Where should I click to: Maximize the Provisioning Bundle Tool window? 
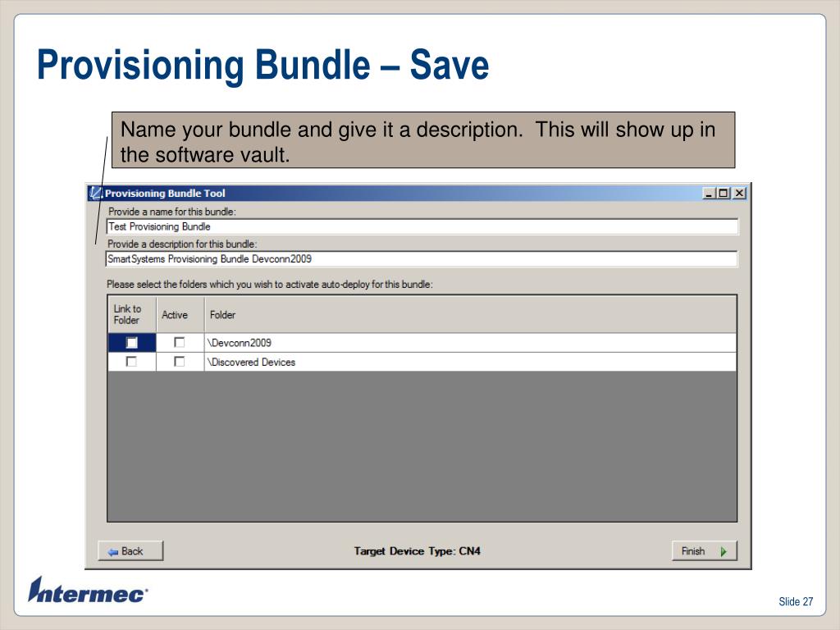pyautogui.click(x=724, y=194)
